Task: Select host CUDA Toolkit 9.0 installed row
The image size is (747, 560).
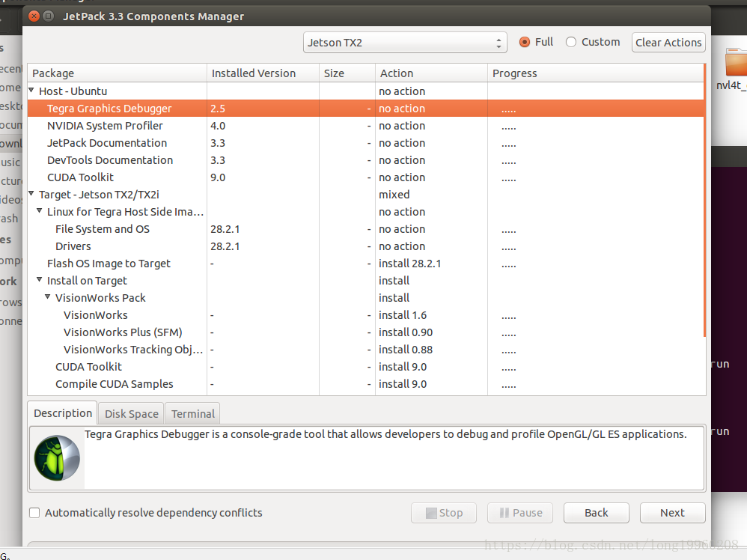Action: click(365, 177)
